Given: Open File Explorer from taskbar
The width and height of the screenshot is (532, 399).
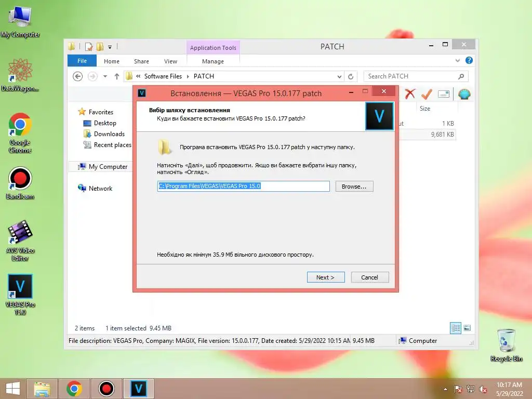Looking at the screenshot, I should [42, 389].
